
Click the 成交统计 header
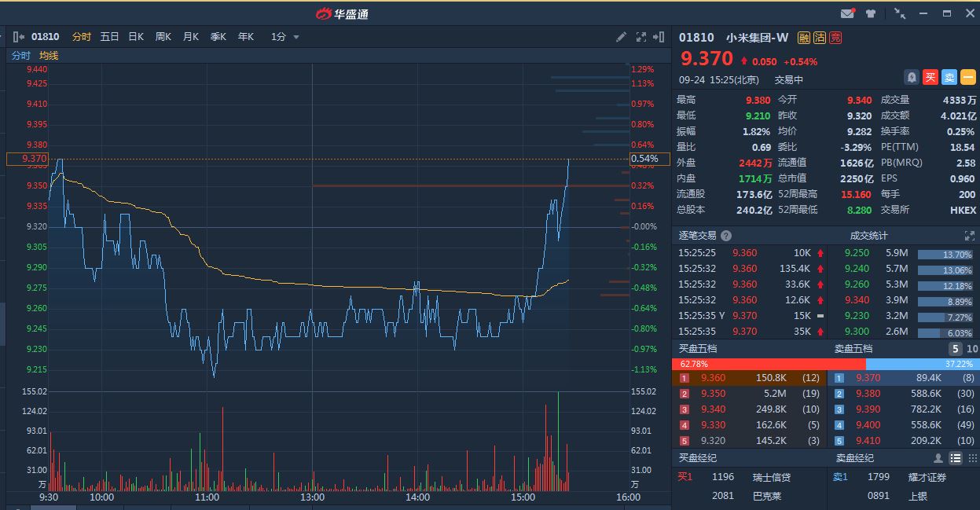click(x=869, y=236)
